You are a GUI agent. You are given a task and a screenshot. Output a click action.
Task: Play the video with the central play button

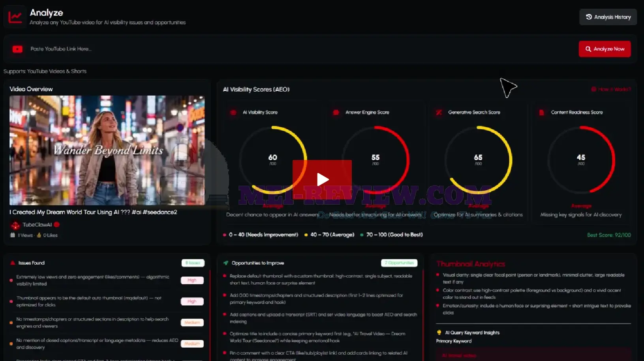pos(322,179)
